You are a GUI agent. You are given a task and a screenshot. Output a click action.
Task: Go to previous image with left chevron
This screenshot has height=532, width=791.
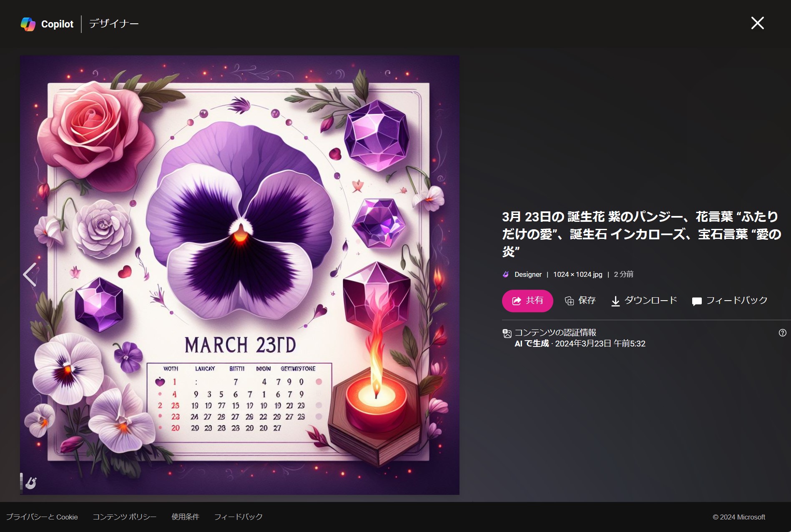point(30,274)
